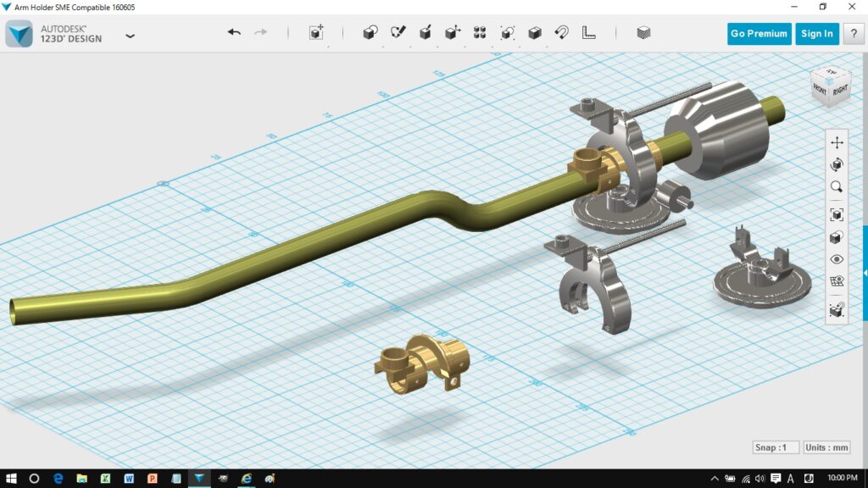
Task: Open the Material tool
Action: 643,33
